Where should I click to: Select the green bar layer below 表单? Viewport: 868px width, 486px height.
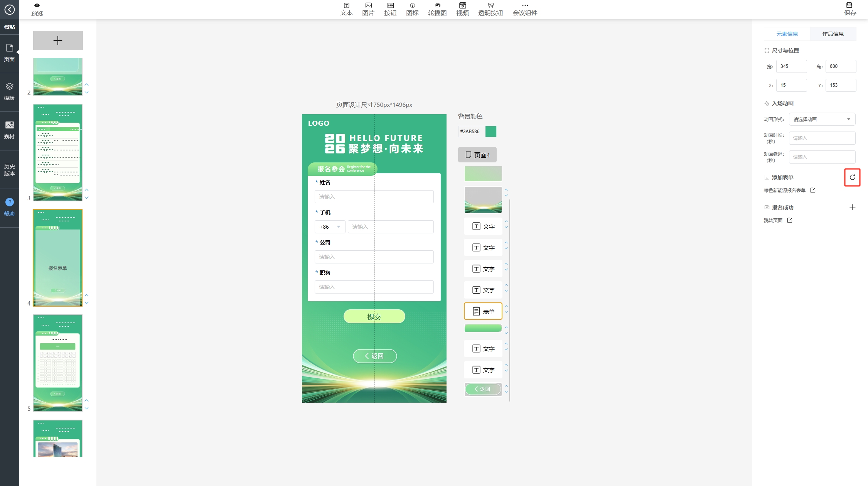click(483, 328)
